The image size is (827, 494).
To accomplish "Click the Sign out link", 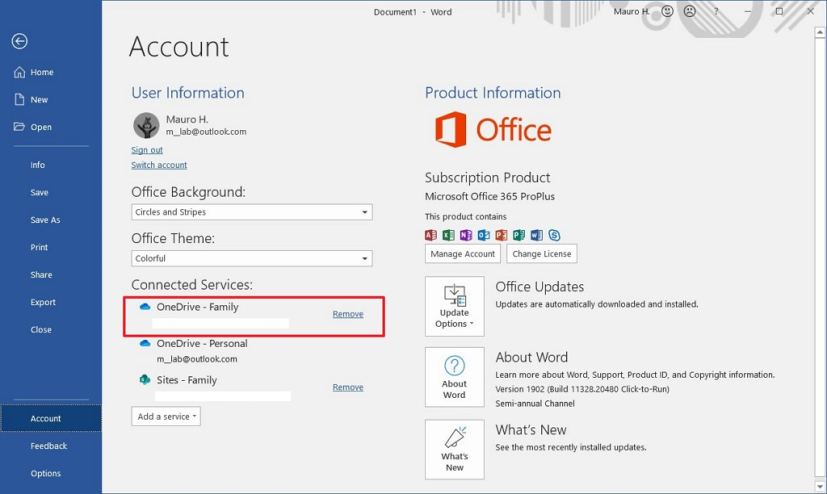I will click(147, 150).
